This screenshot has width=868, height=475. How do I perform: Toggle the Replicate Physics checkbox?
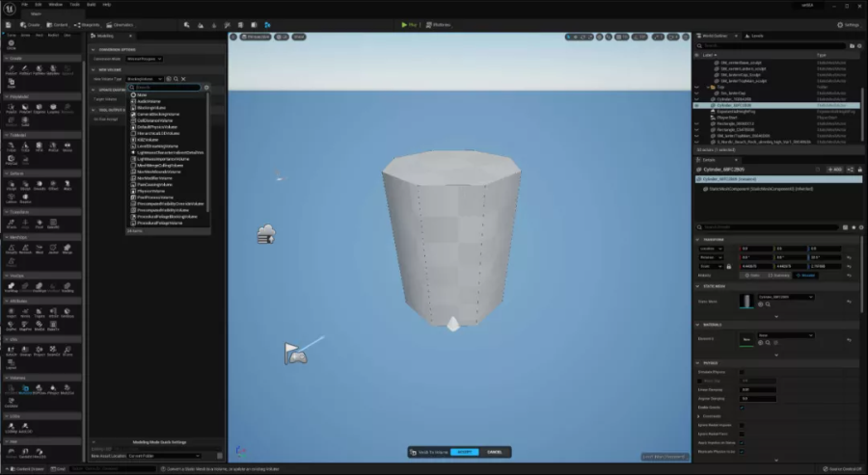pyautogui.click(x=742, y=452)
